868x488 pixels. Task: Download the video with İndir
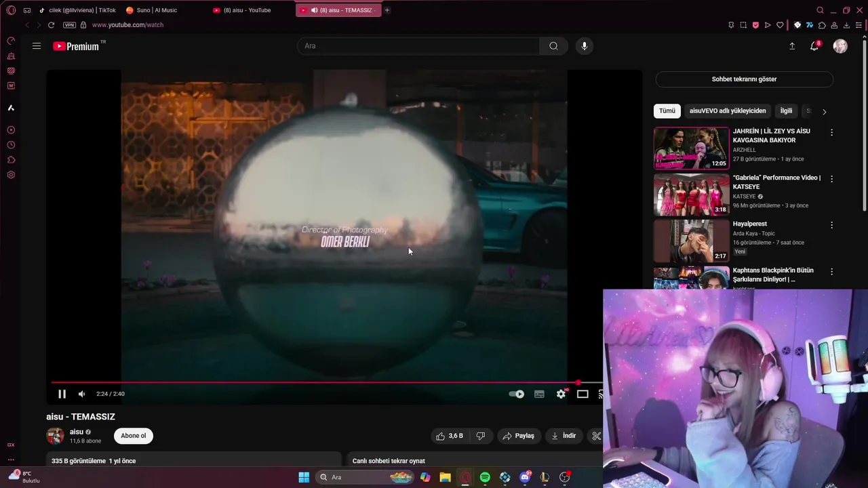pyautogui.click(x=564, y=436)
